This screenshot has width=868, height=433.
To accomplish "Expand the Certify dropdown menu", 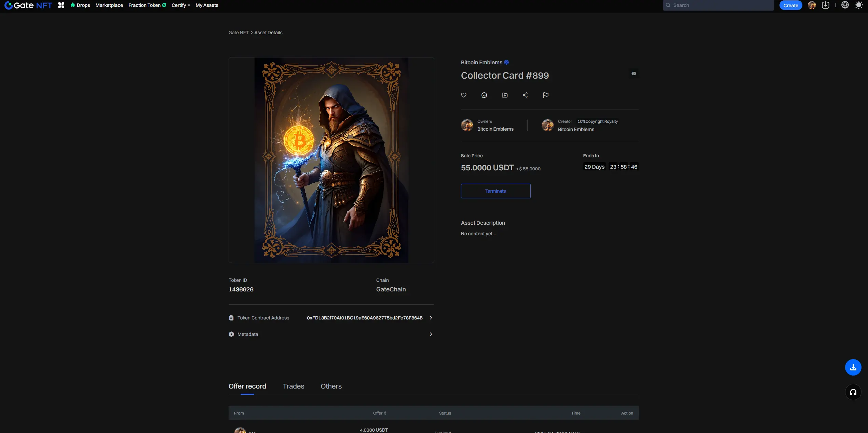I will click(181, 5).
